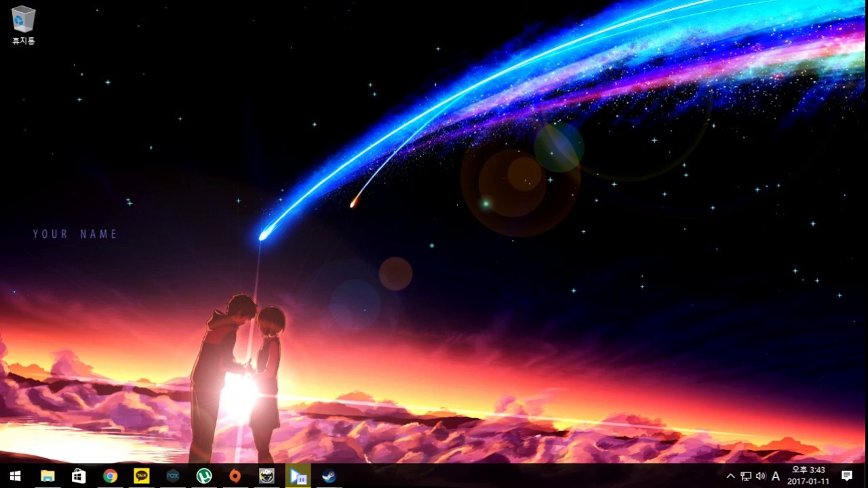
Task: Open the Recycle Bin (휴지통)
Action: pos(22,22)
